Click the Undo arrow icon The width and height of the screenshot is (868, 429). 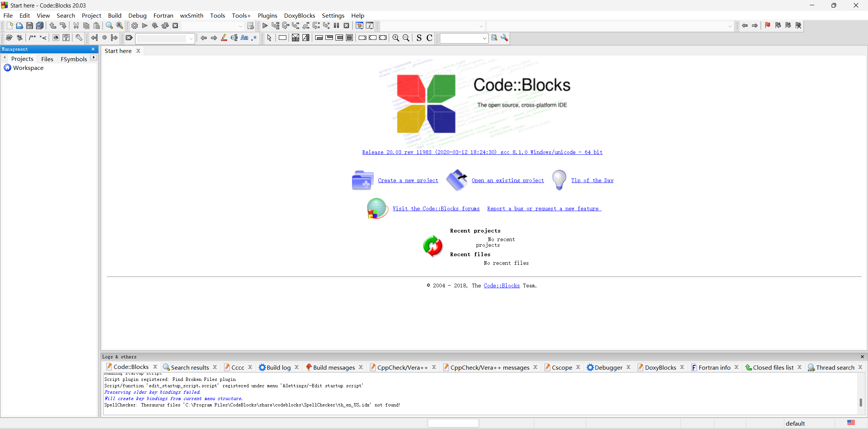coord(53,26)
